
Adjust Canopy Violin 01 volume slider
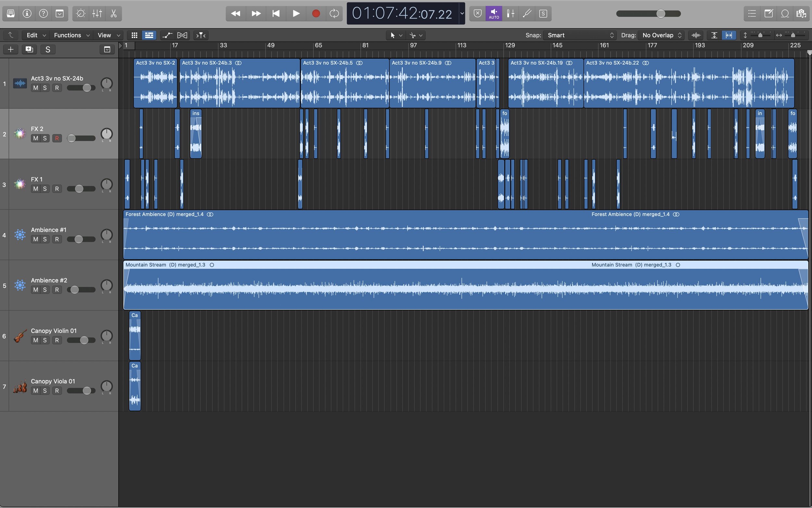coord(84,340)
